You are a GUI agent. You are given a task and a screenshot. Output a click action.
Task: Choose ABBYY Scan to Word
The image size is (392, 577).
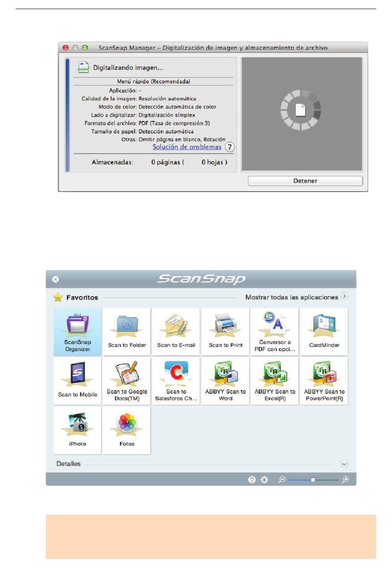[225, 381]
